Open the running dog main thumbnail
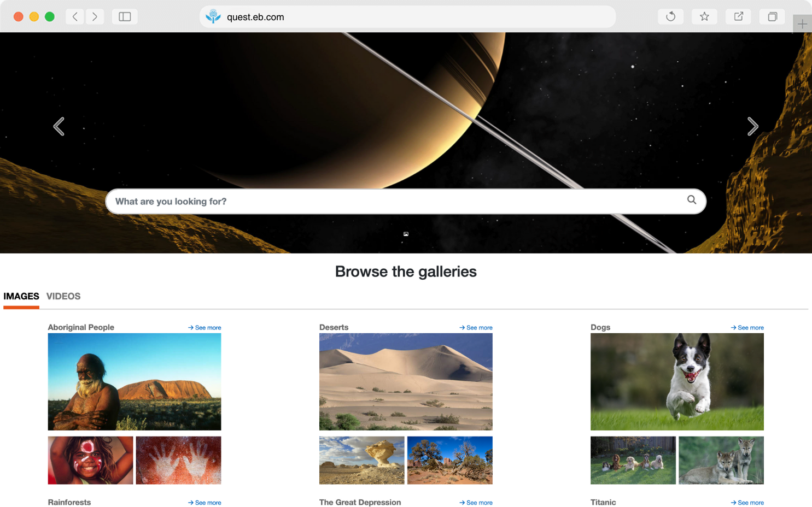 tap(677, 382)
